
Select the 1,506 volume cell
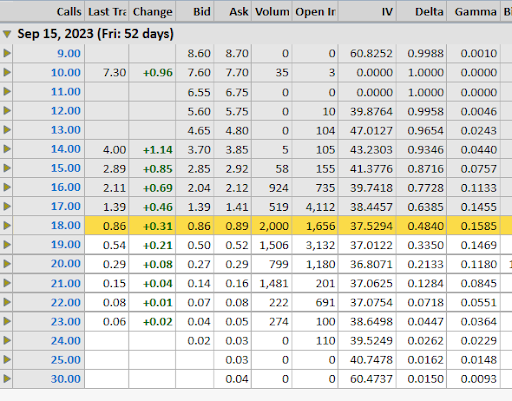point(272,245)
